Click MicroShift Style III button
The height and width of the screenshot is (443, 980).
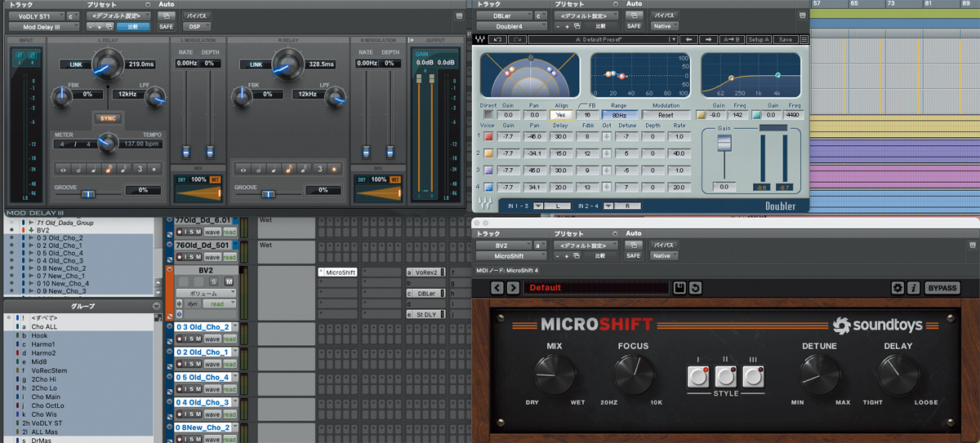(754, 376)
